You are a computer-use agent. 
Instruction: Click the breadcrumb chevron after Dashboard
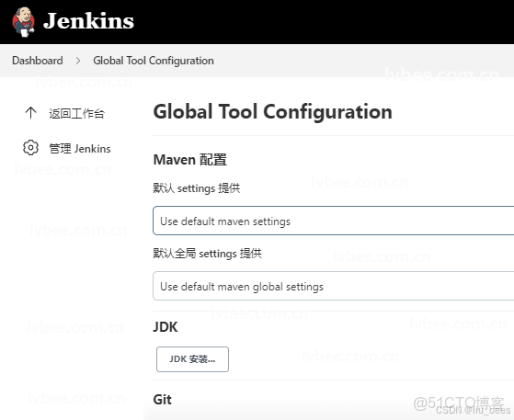pyautogui.click(x=78, y=61)
